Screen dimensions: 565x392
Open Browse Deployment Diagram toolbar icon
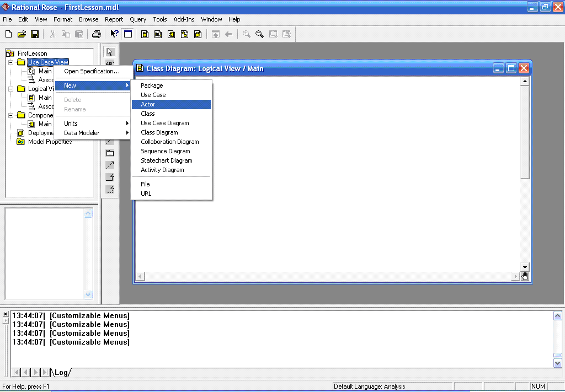coord(198,34)
